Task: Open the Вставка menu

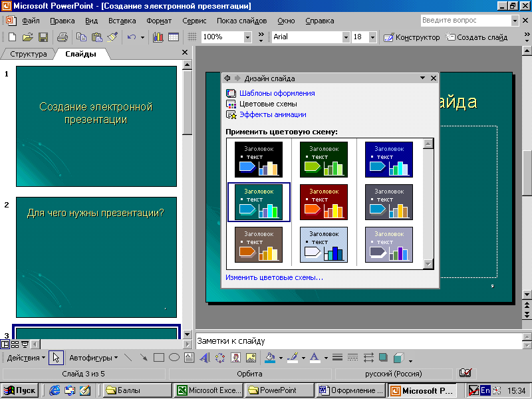Action: pyautogui.click(x=122, y=21)
